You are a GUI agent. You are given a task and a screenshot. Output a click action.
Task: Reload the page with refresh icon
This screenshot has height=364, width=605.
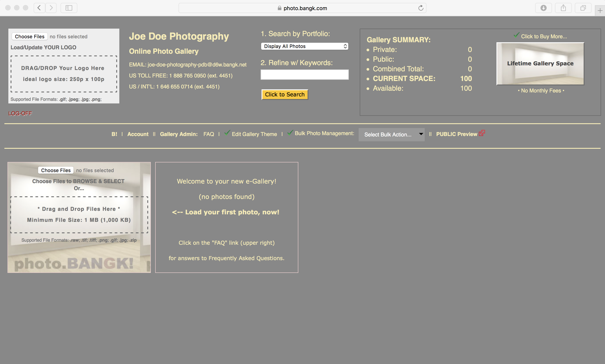click(421, 8)
